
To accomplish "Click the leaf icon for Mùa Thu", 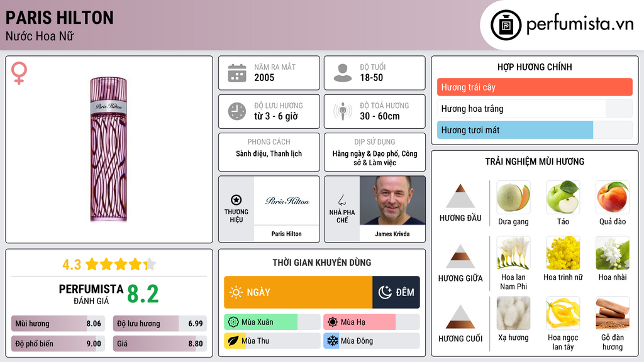I will [233, 341].
